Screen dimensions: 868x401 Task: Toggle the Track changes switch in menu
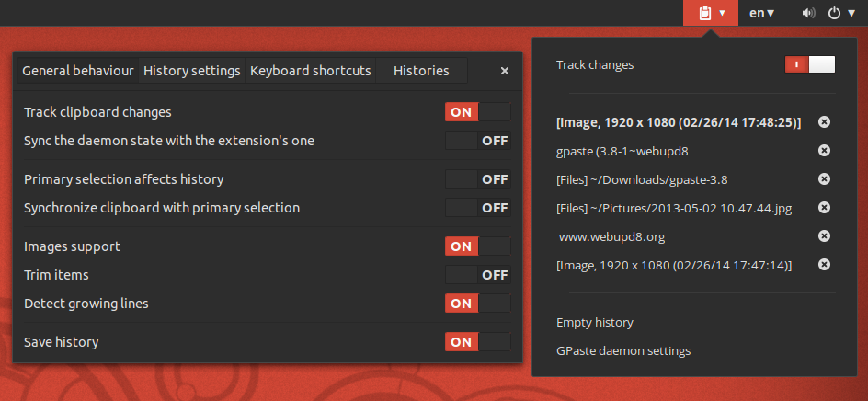click(x=809, y=64)
